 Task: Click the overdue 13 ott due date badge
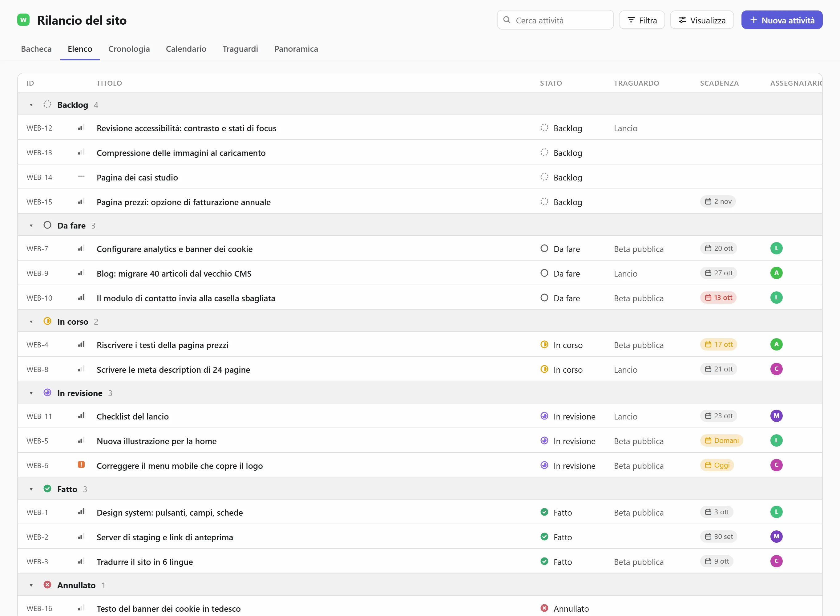tap(718, 298)
